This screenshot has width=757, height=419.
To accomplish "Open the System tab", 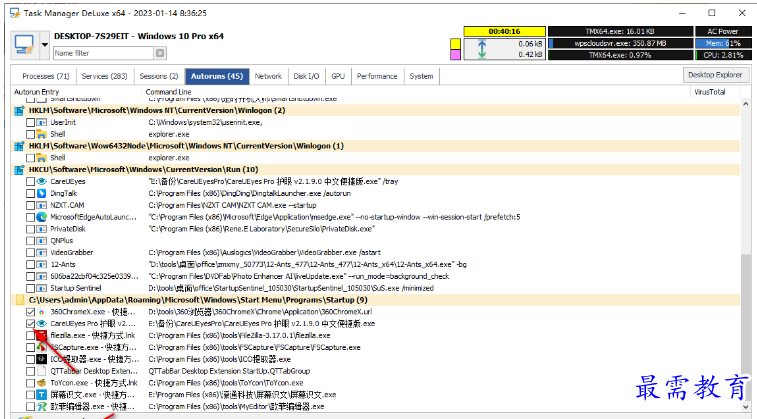I will point(421,76).
